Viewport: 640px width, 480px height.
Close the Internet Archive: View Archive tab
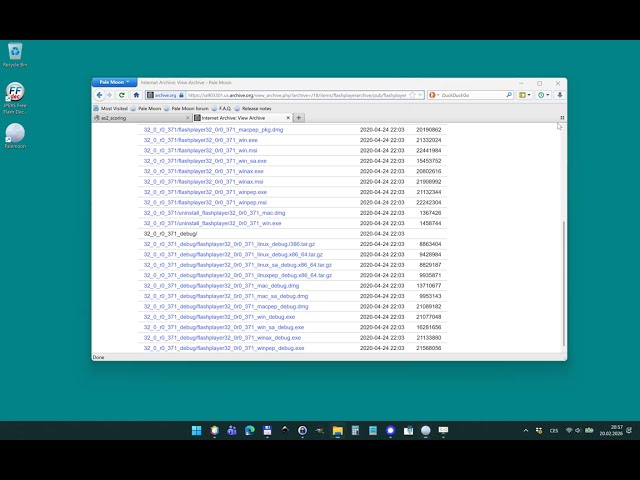point(288,118)
